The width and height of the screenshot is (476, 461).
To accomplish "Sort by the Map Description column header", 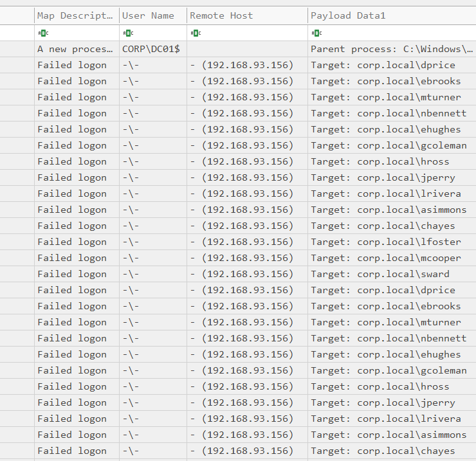I will tap(77, 15).
